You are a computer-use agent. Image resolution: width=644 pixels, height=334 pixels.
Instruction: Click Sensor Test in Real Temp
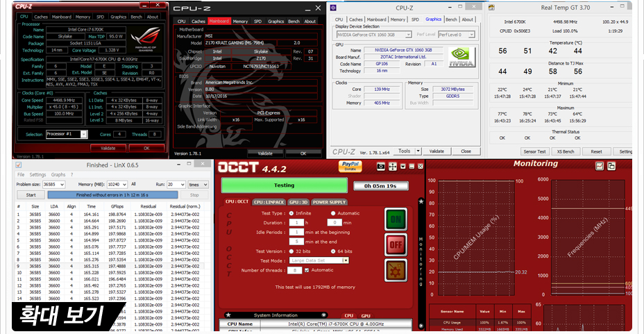(535, 151)
